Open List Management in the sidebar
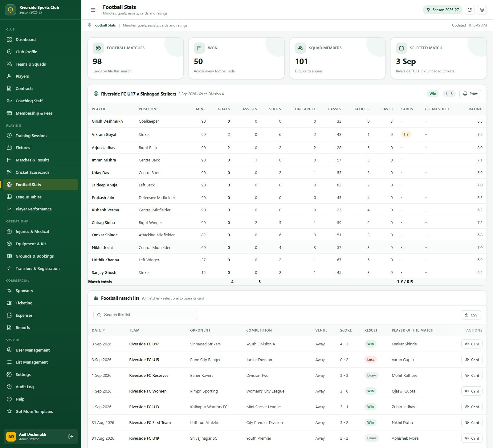 [x=41, y=362]
